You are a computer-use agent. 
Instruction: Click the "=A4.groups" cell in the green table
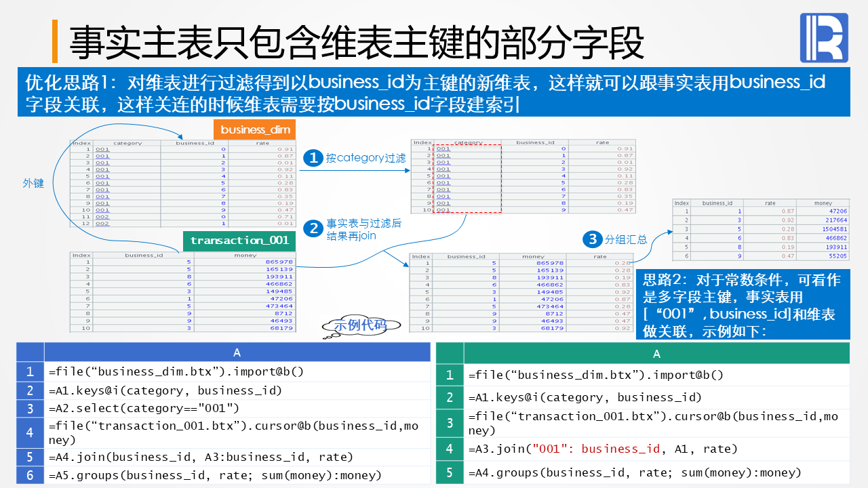click(x=656, y=472)
